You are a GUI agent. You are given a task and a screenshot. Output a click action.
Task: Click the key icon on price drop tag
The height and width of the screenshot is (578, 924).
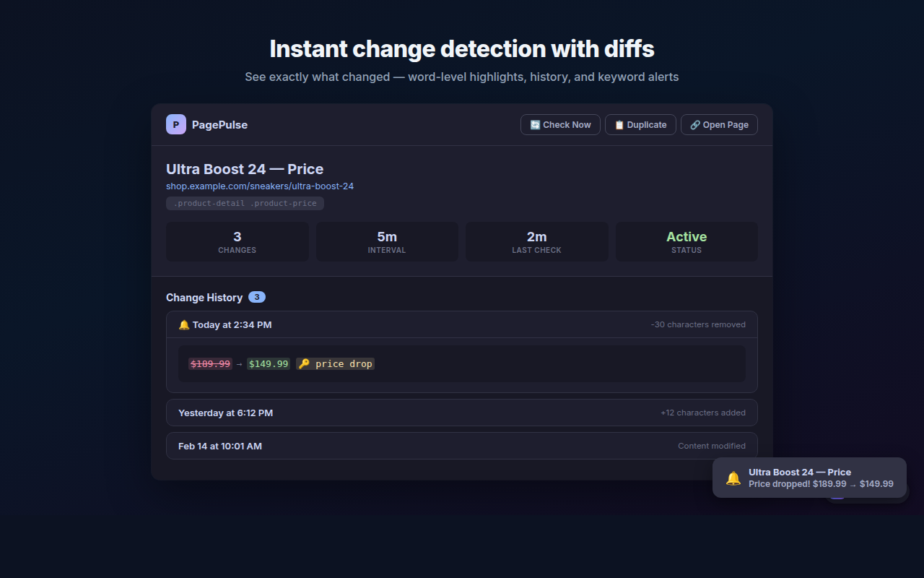304,364
